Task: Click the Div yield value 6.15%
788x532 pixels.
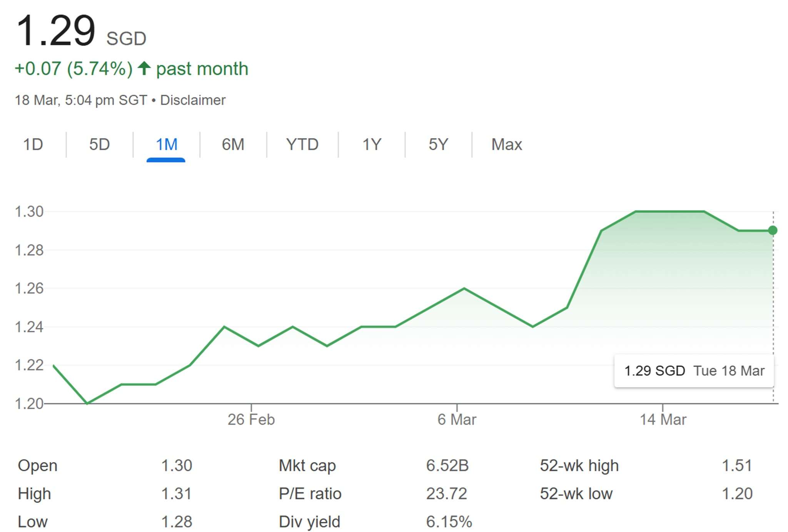Action: coord(449,522)
